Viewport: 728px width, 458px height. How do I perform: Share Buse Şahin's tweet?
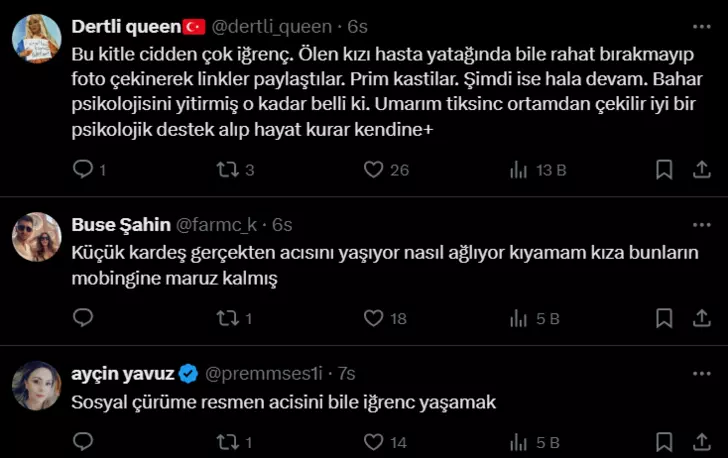[x=702, y=318]
